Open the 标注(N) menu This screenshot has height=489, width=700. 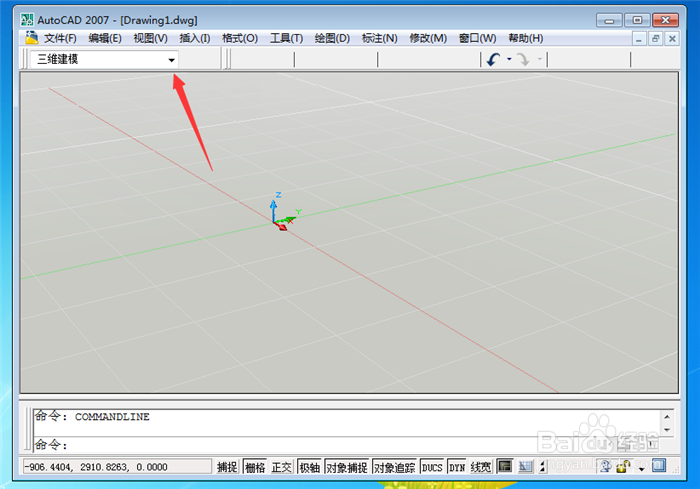coord(379,38)
